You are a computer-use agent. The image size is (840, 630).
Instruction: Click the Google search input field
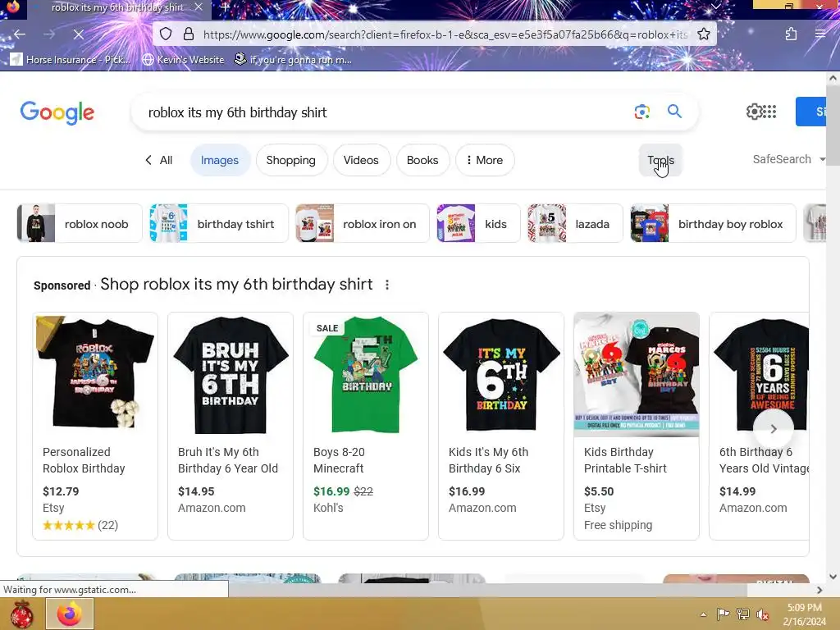click(386, 112)
